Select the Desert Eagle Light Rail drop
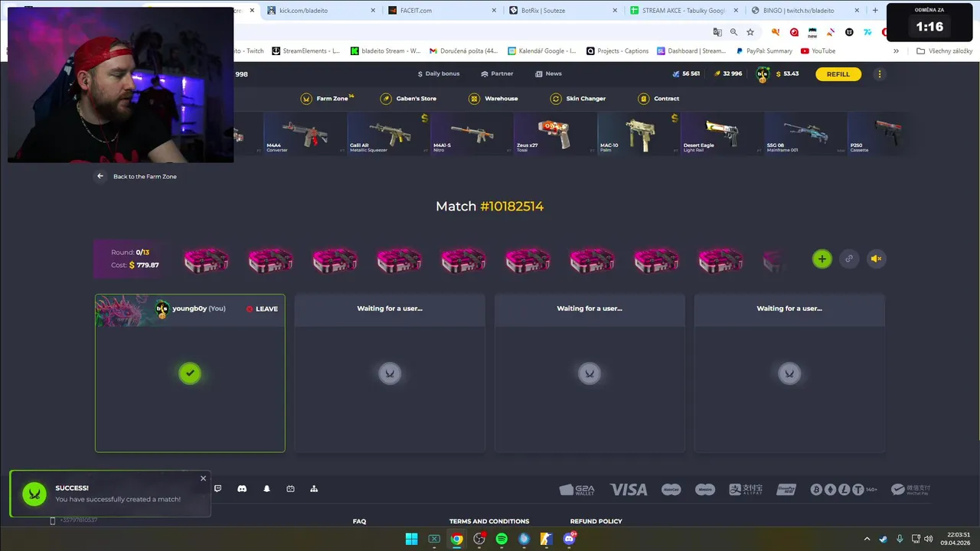 pyautogui.click(x=722, y=133)
